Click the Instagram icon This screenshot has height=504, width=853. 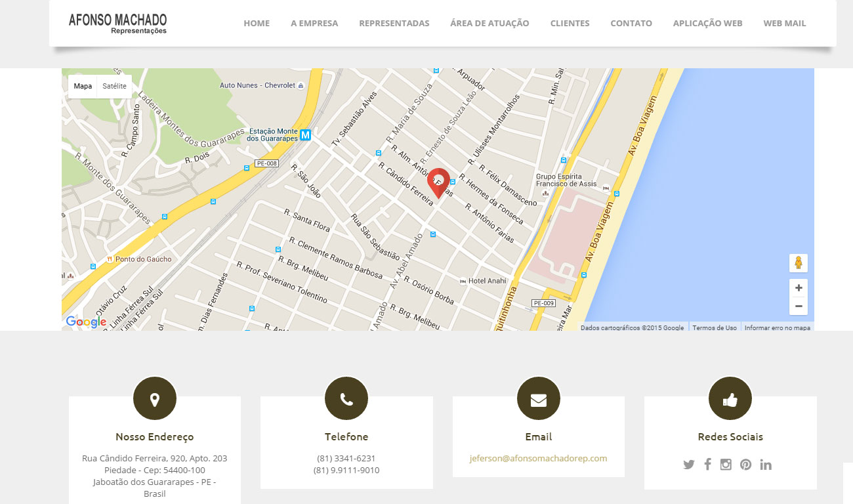point(726,465)
